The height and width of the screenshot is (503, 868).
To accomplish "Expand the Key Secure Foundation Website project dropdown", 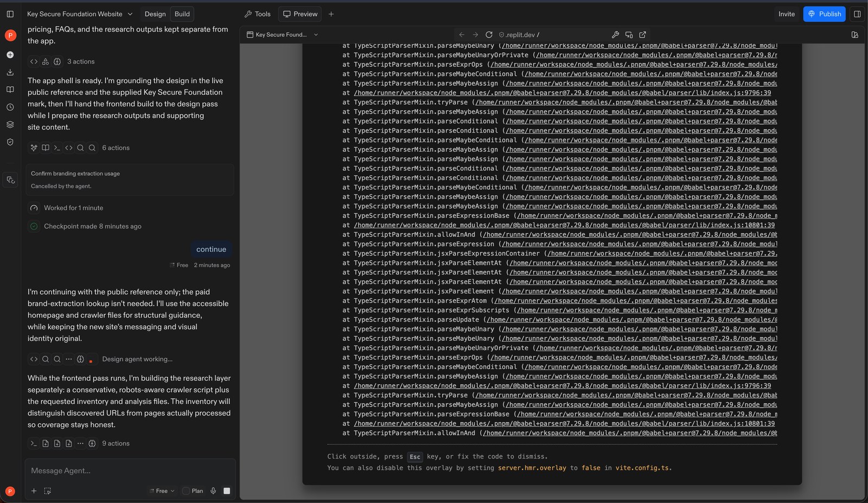I will point(80,14).
